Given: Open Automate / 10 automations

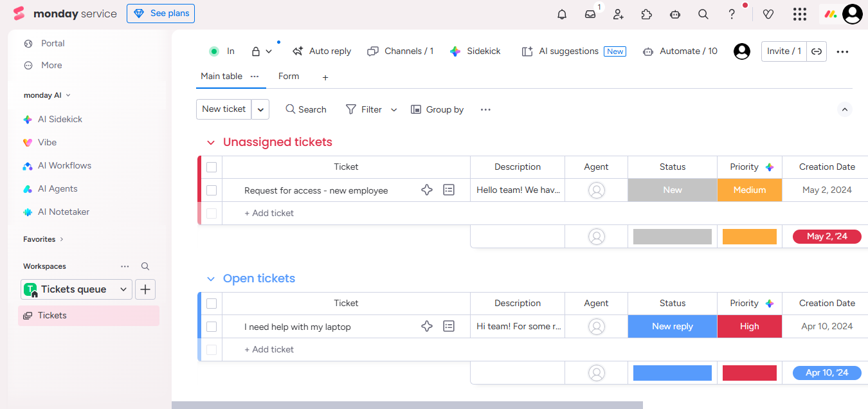Looking at the screenshot, I should click(x=680, y=51).
